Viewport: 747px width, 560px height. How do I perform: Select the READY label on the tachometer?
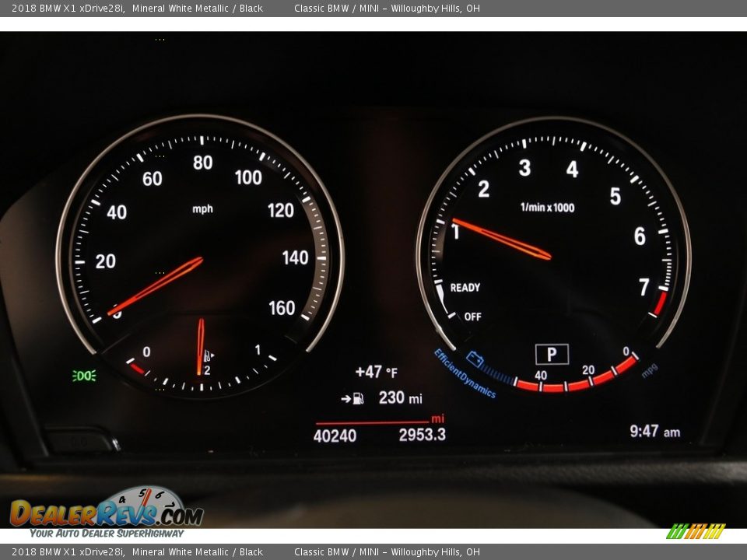click(x=465, y=287)
